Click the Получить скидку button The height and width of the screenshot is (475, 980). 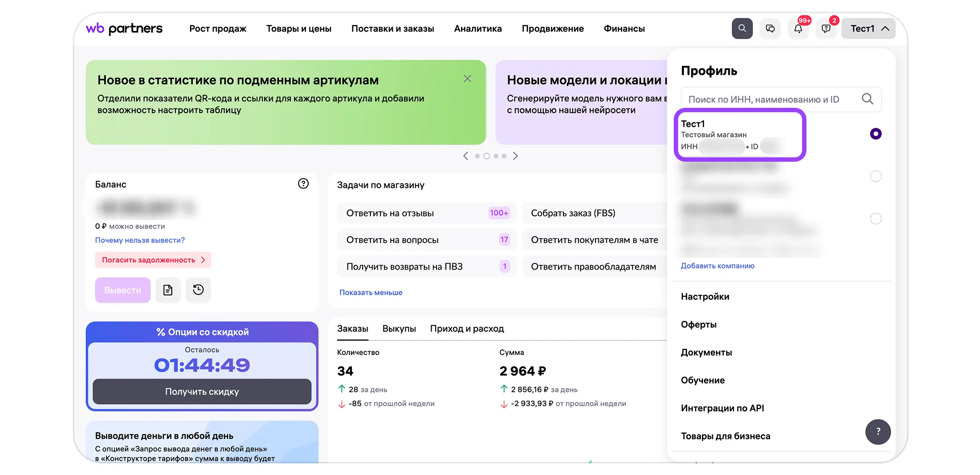point(202,391)
